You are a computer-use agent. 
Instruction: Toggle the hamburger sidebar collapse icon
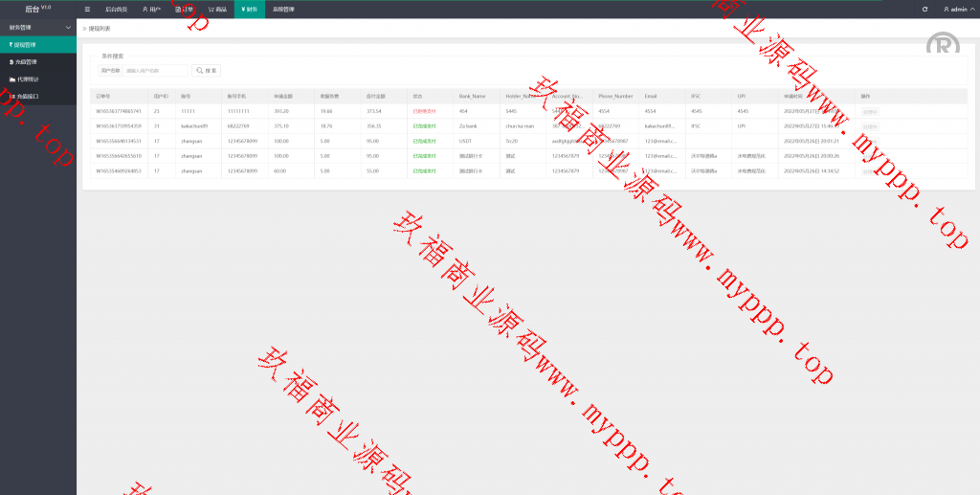(x=87, y=9)
